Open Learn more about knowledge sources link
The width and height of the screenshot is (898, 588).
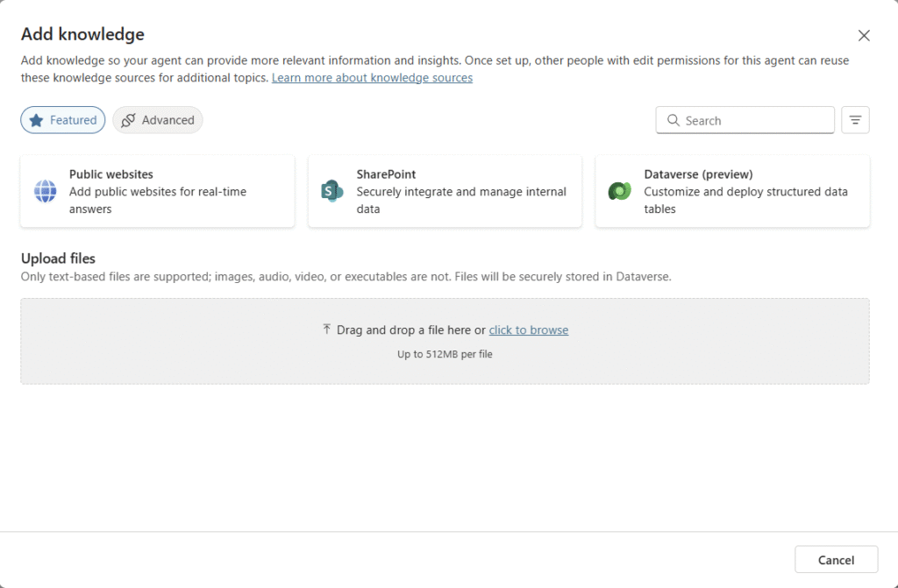[x=372, y=78]
